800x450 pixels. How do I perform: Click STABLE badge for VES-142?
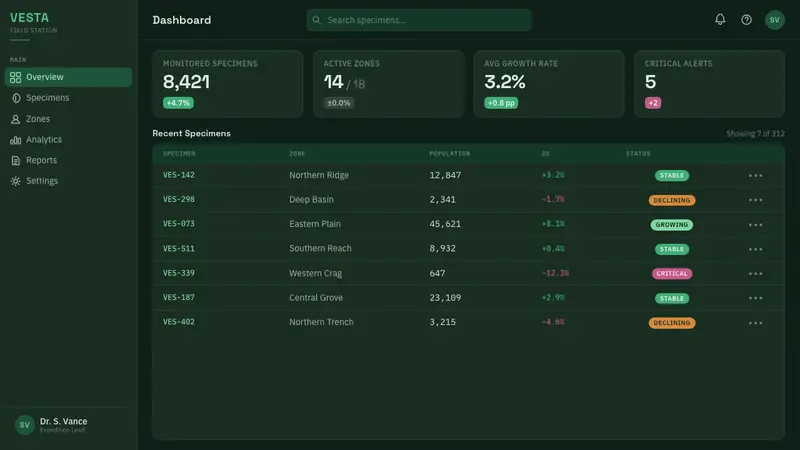click(x=671, y=176)
